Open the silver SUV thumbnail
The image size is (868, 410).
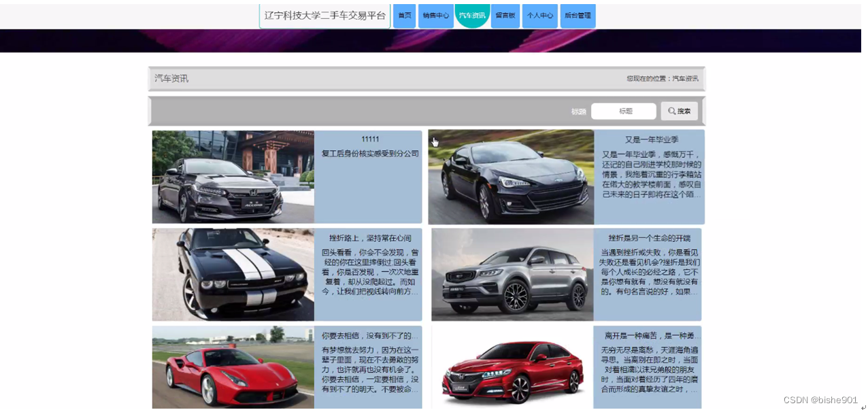coord(512,274)
